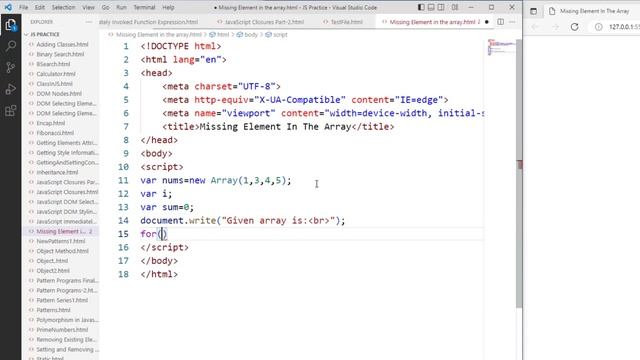Open Encap.html in Explorer
Image resolution: width=640 pixels, height=360 pixels.
click(x=51, y=123)
